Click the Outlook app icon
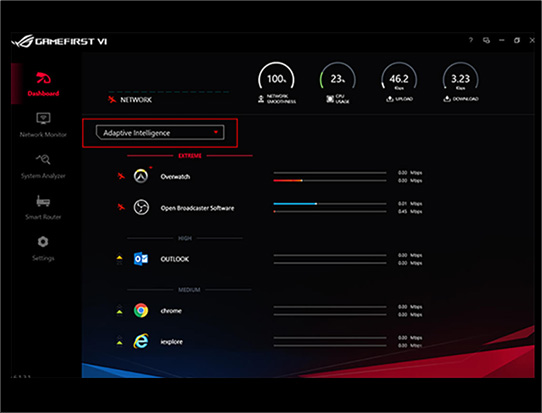 tap(141, 259)
